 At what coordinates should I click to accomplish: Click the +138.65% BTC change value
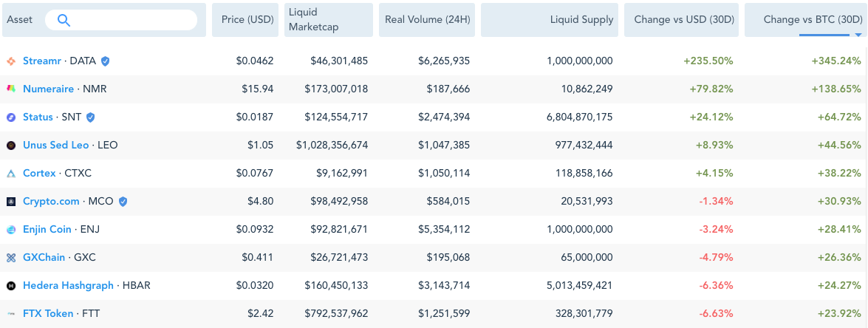point(836,89)
